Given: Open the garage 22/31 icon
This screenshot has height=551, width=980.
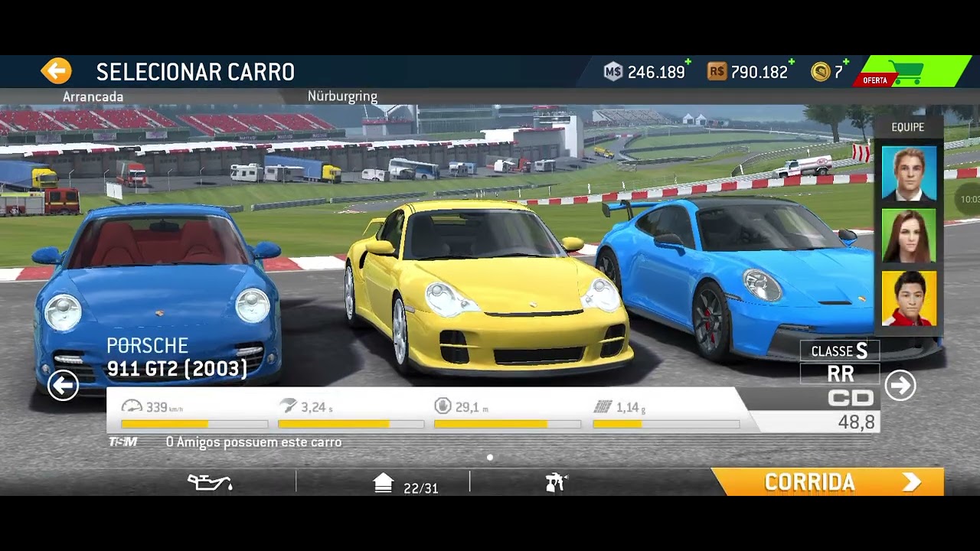Looking at the screenshot, I should coord(406,484).
